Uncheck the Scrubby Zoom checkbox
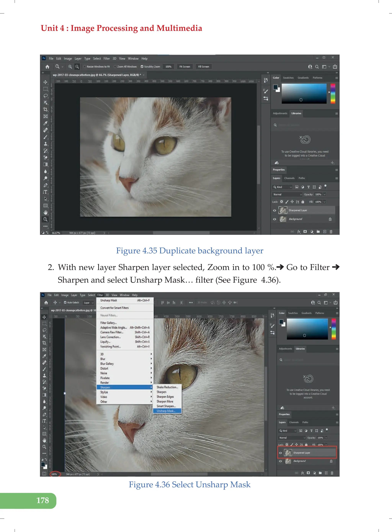Viewport: 392px width, 532px height. click(142, 67)
